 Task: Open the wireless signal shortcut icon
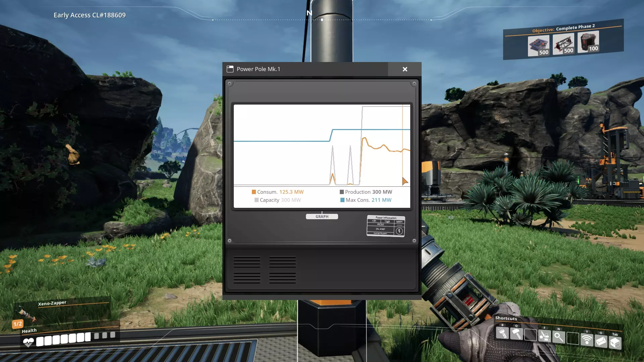pos(587,340)
